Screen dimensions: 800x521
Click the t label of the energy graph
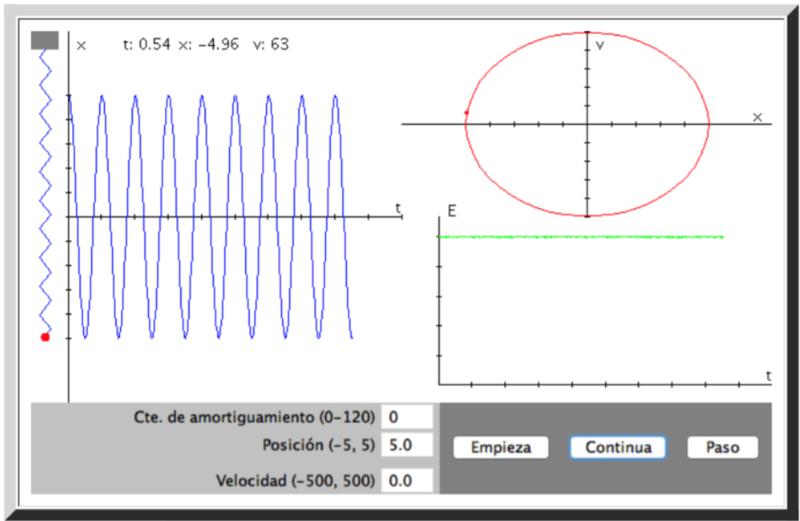[768, 375]
